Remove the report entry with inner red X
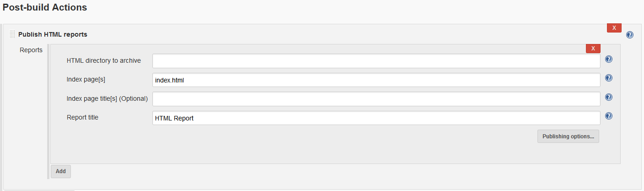 593,49
